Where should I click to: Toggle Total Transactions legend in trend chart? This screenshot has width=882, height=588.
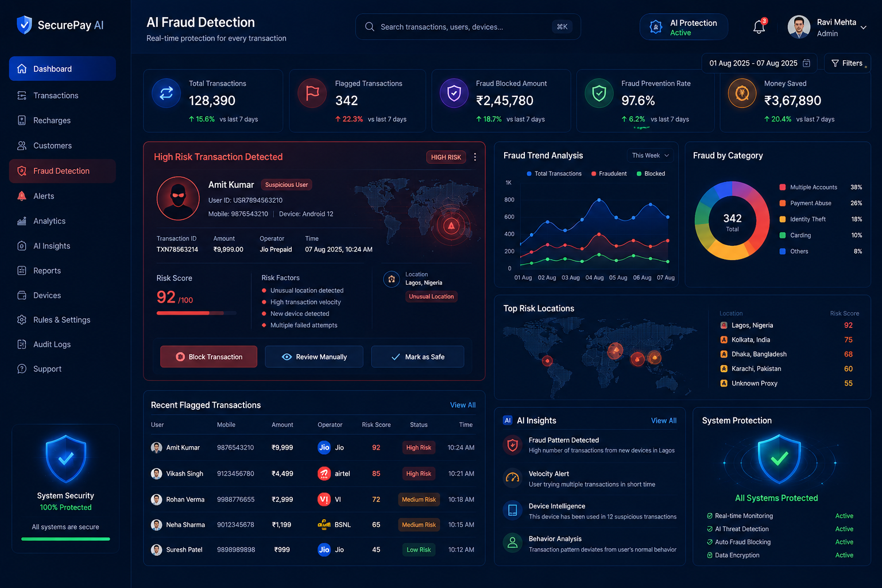point(554,173)
